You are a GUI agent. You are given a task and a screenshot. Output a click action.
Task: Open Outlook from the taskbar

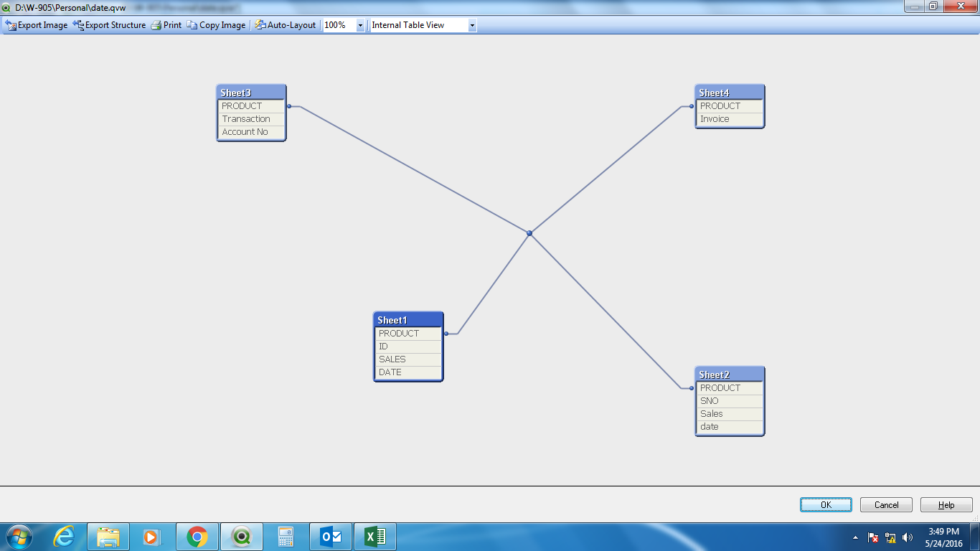(331, 537)
